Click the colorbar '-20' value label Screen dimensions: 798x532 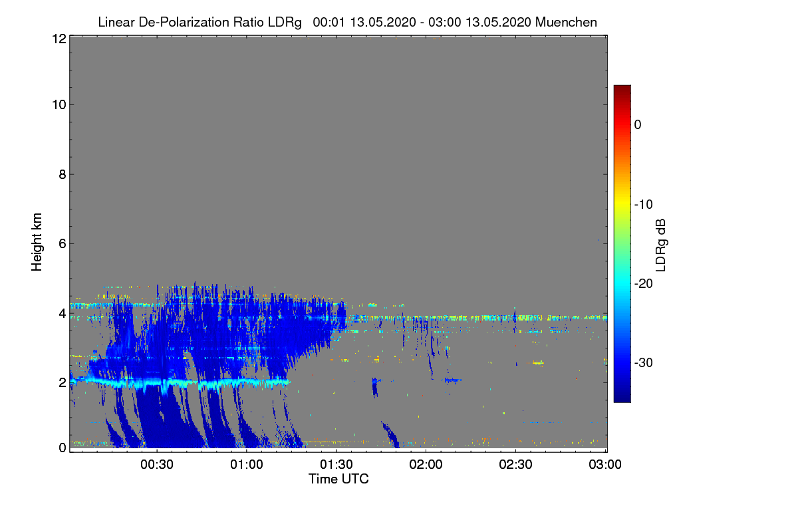[x=644, y=283]
